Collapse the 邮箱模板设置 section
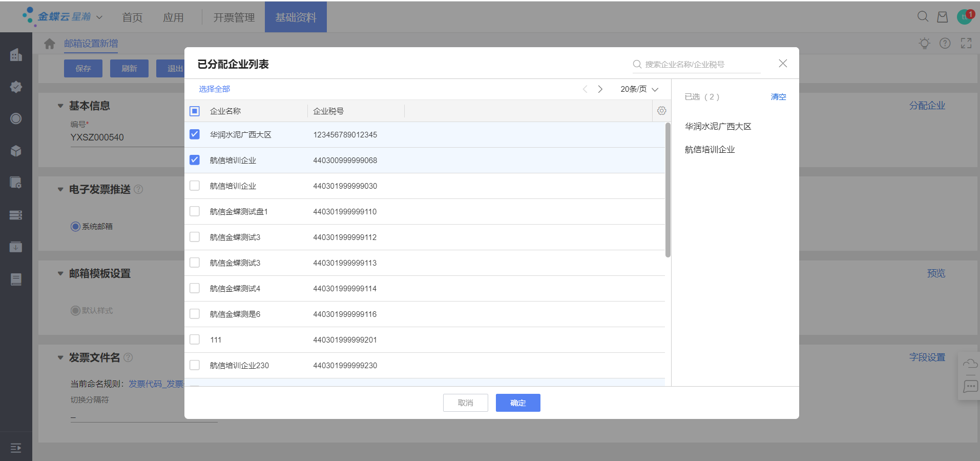Image resolution: width=980 pixels, height=461 pixels. (x=60, y=273)
